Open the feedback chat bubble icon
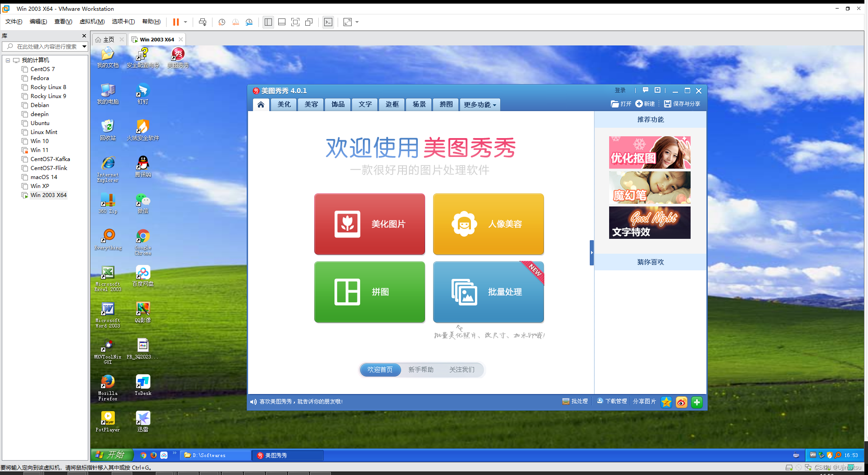Screen dimensions: 868x475 pos(645,90)
